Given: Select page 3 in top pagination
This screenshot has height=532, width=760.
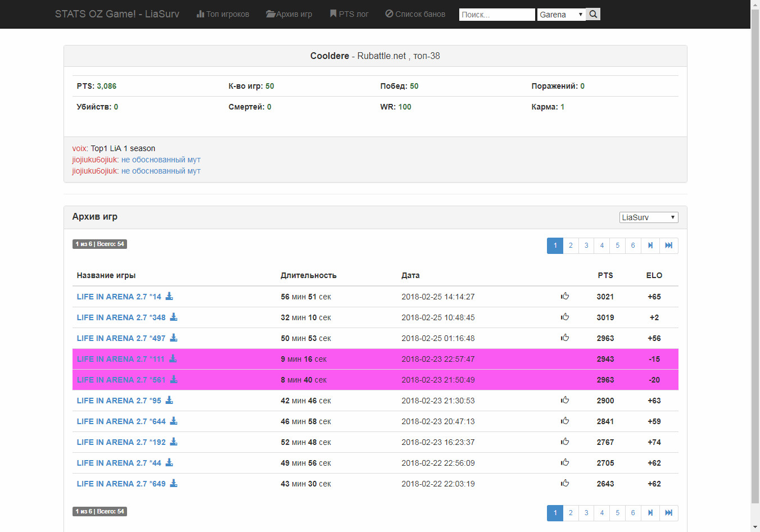Looking at the screenshot, I should pyautogui.click(x=586, y=245).
